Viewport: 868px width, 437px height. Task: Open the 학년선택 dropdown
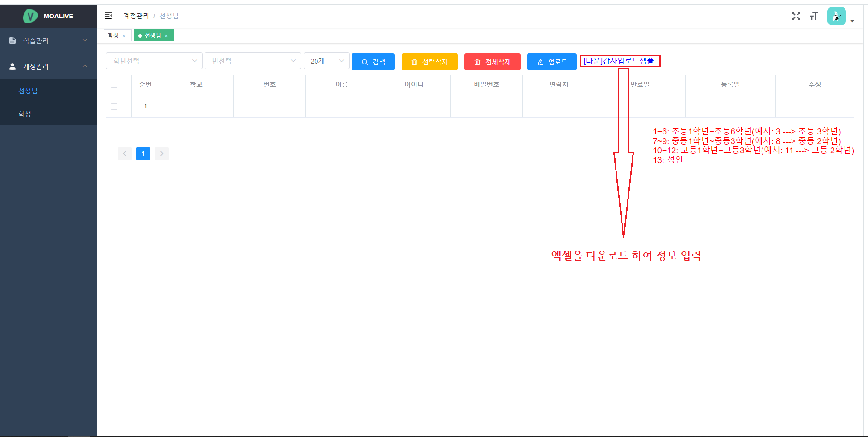154,61
